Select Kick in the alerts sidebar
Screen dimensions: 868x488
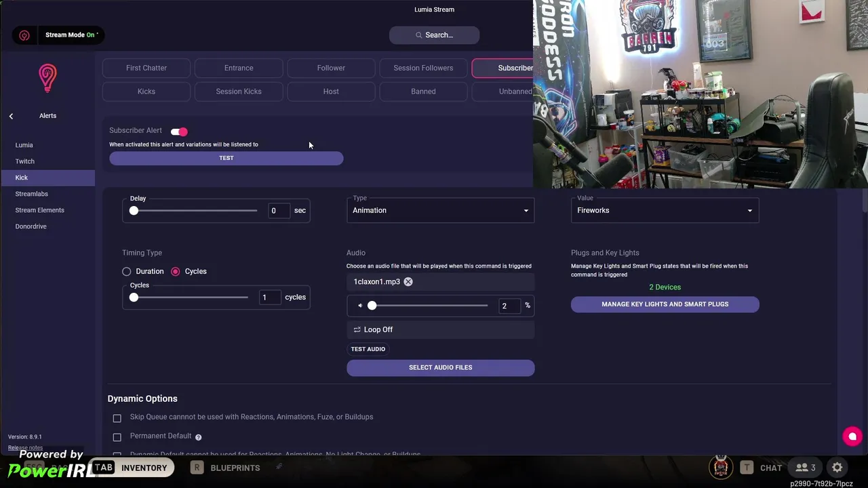(x=47, y=178)
